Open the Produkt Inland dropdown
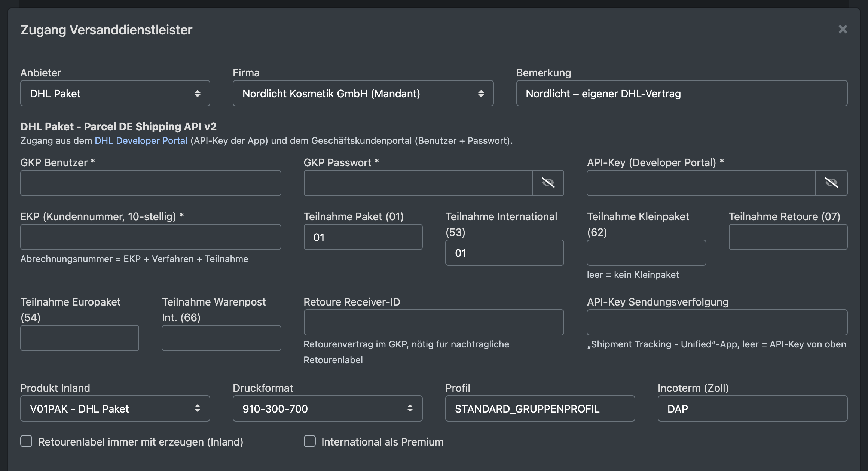 pos(115,408)
